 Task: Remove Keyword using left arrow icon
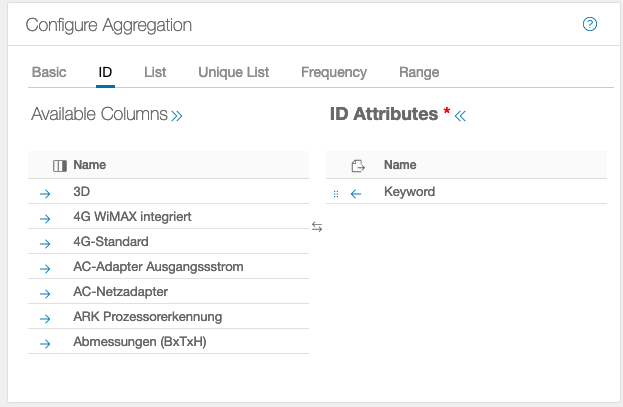point(356,193)
